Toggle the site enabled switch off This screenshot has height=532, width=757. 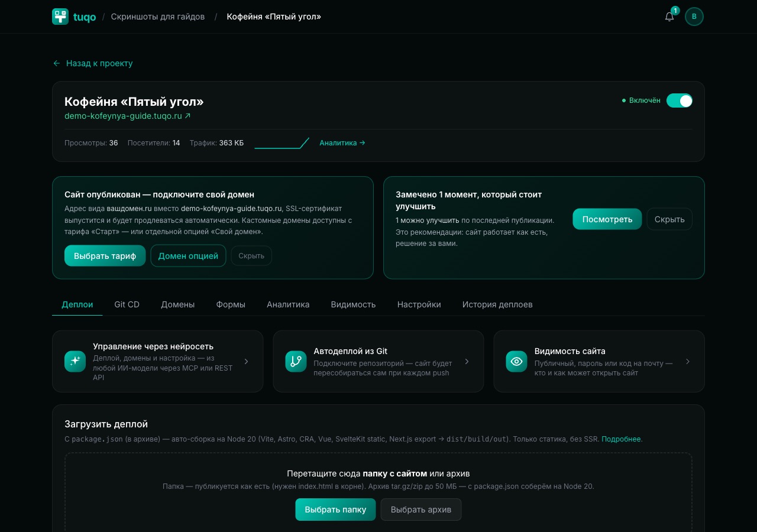[680, 100]
